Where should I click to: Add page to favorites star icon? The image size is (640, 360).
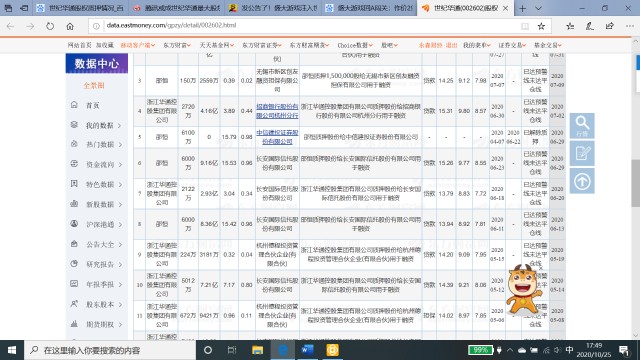541,26
